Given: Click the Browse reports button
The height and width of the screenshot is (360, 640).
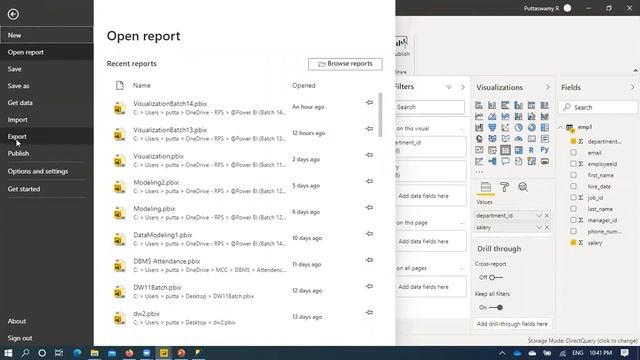Looking at the screenshot, I should pos(345,64).
